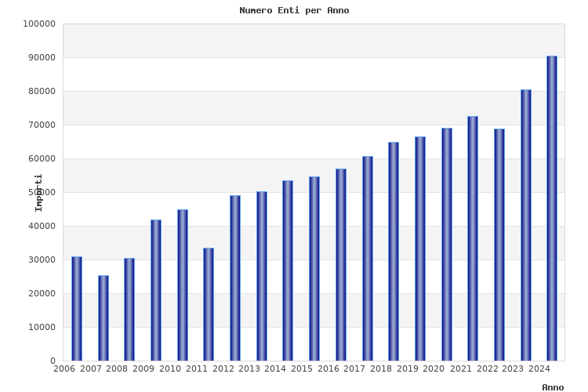This screenshot has width=588, height=392.
Task: Click the '2007' x-axis label
Action: 91,368
